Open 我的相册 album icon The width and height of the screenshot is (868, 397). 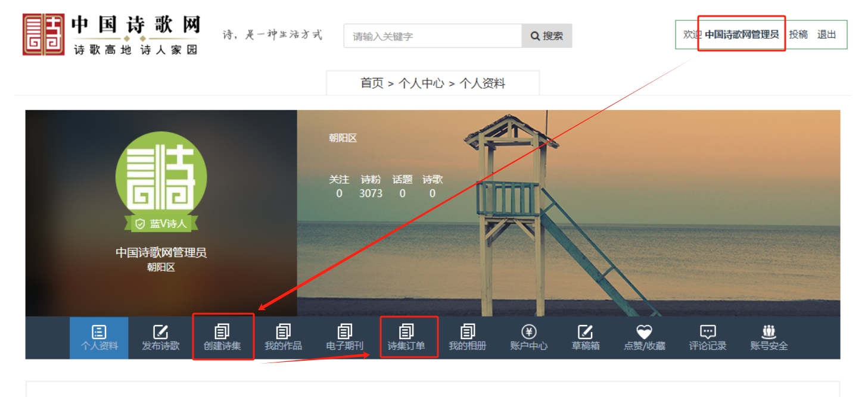pyautogui.click(x=468, y=332)
